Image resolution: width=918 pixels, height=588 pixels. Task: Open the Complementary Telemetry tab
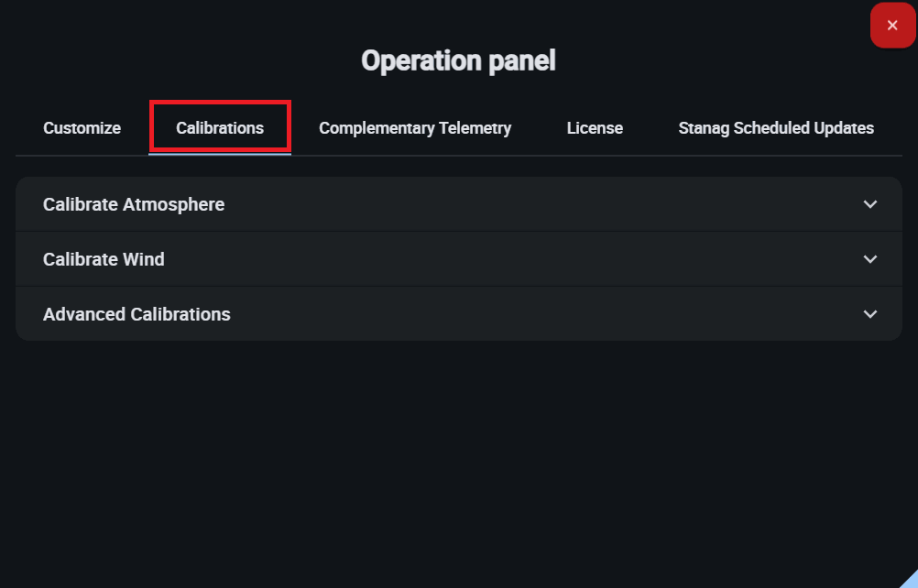415,128
